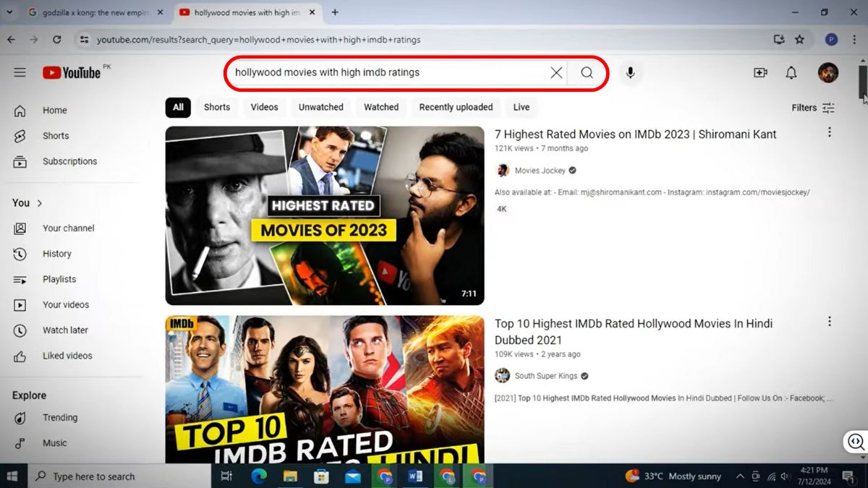Open notifications via the bell icon
The image size is (868, 488).
pyautogui.click(x=791, y=72)
